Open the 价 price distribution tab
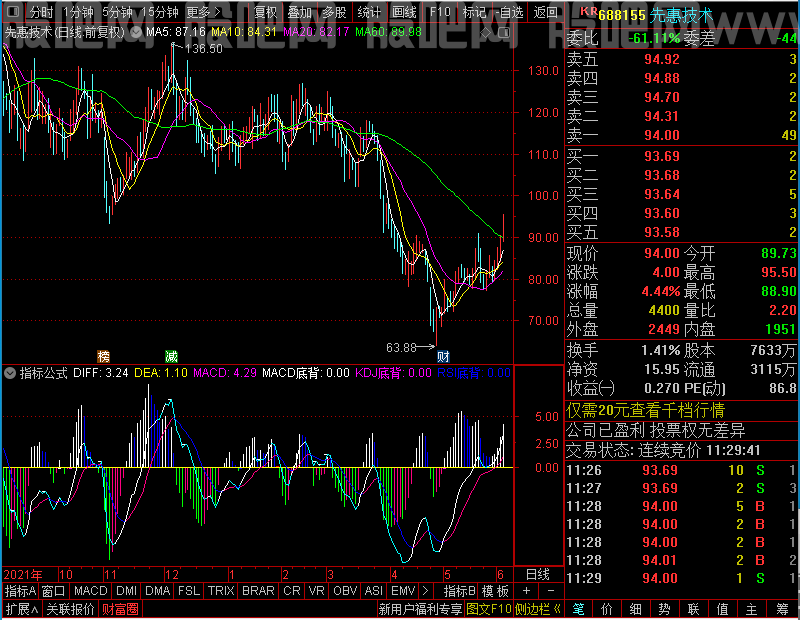 pos(607,609)
